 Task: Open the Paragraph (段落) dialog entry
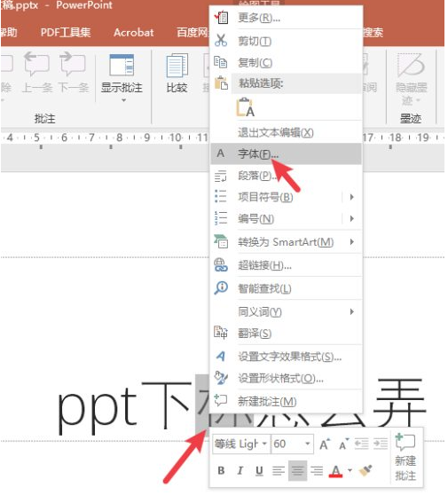pos(286,176)
